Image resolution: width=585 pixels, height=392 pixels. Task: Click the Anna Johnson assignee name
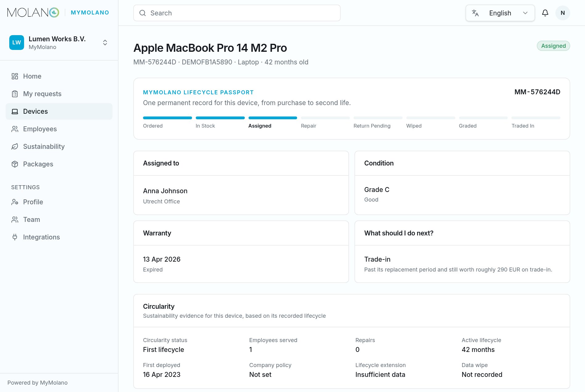165,191
